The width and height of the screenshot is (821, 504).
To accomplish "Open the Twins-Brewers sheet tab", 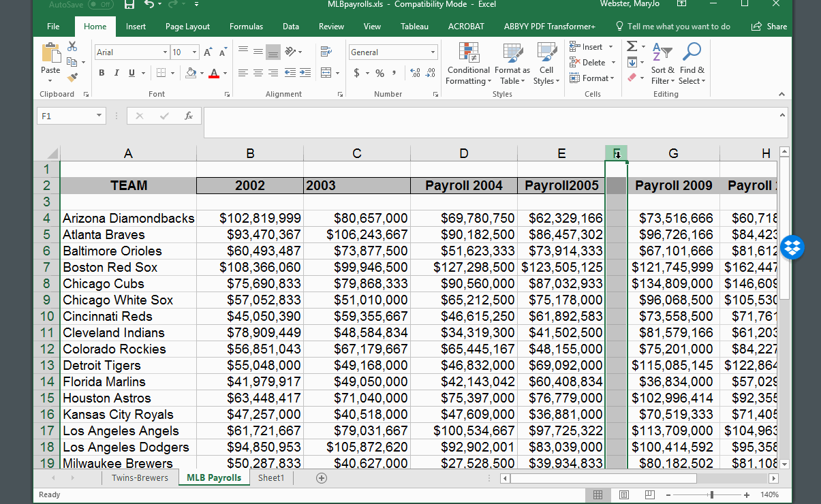I will [140, 478].
